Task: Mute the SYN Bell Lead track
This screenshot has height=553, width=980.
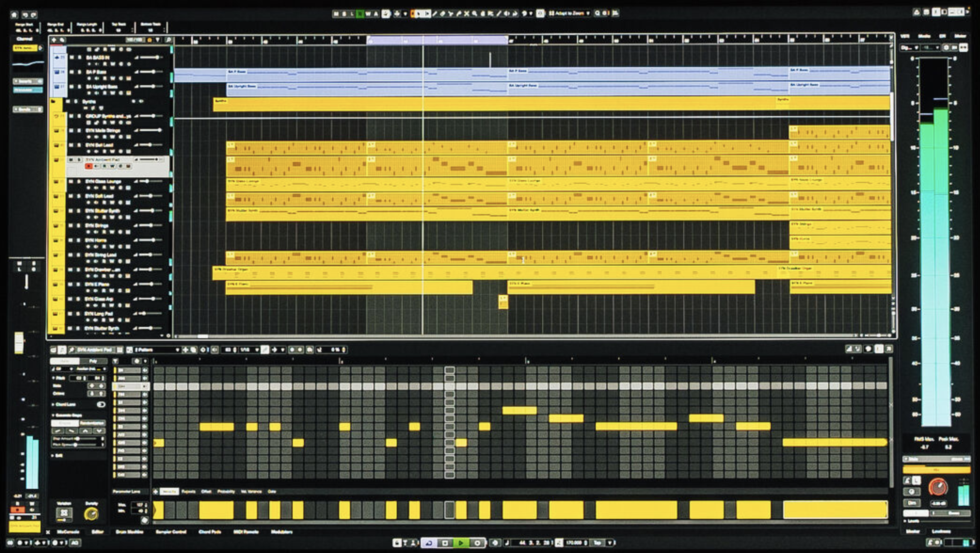Action: coord(71,145)
